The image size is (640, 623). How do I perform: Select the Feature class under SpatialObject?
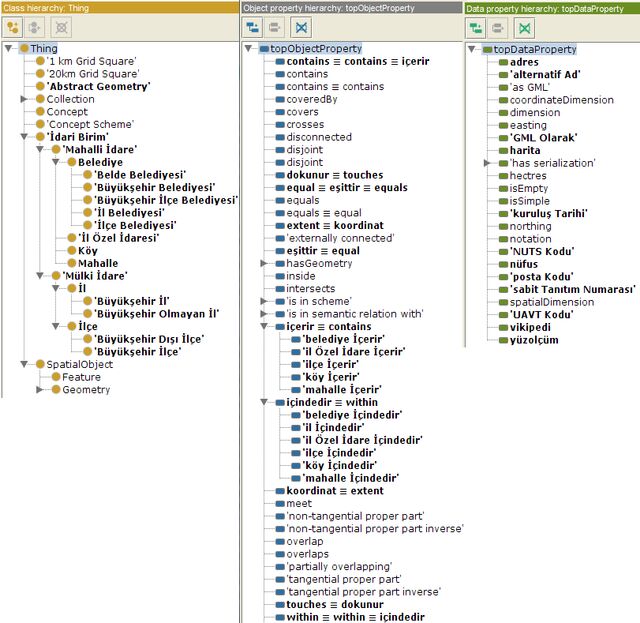tap(77, 377)
